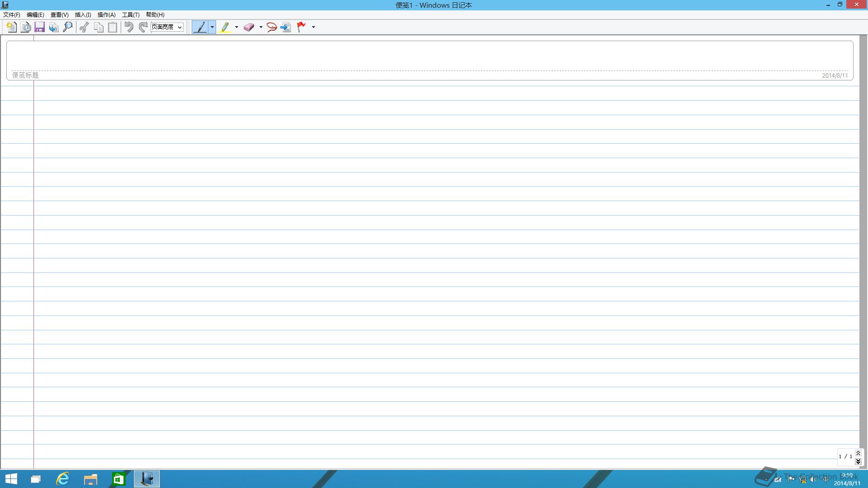
Task: Open File Explorer from the taskbar
Action: click(x=90, y=479)
